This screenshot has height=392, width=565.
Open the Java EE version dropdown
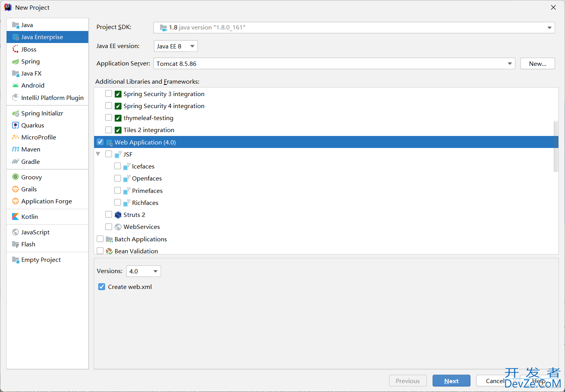(x=176, y=46)
